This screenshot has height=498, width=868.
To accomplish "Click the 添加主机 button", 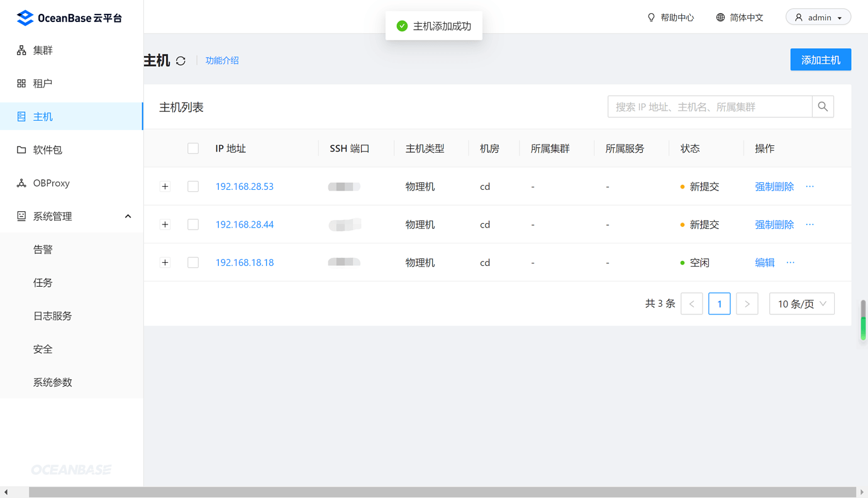I will pyautogui.click(x=820, y=59).
